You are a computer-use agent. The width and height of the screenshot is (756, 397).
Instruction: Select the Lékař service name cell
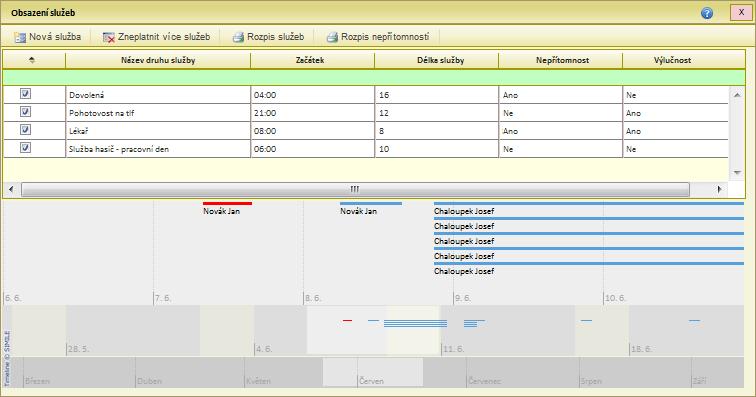click(x=158, y=131)
